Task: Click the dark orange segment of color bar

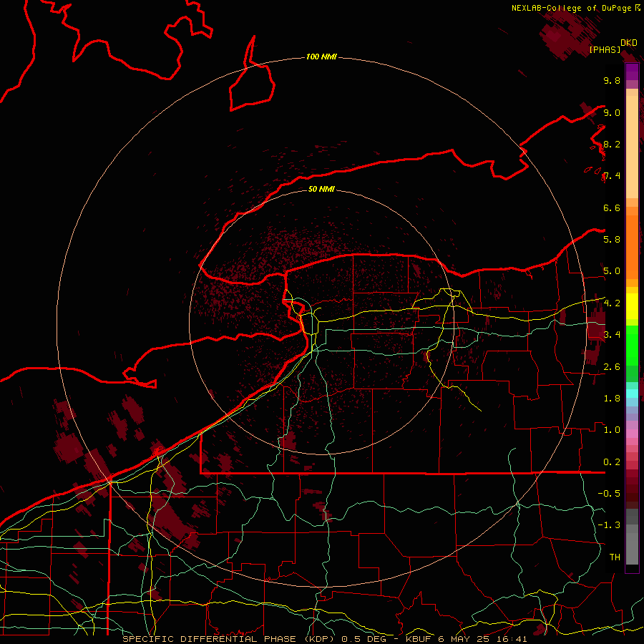Action: 632,248
